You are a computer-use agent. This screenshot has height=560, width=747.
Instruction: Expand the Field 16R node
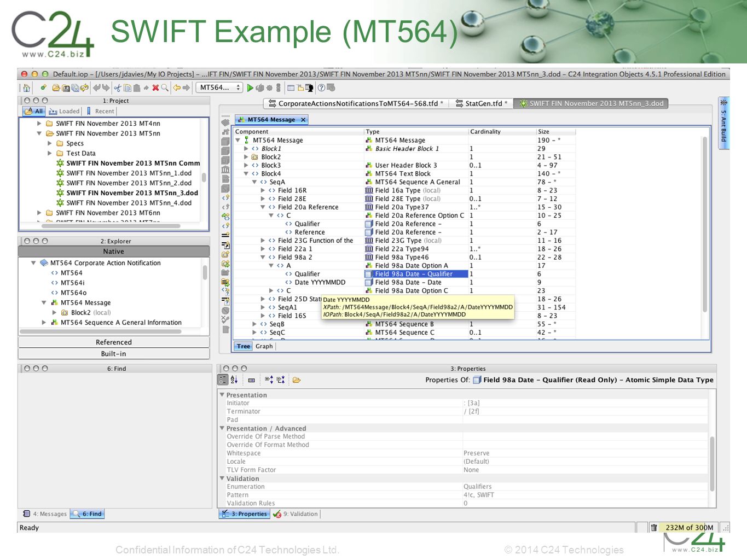pos(263,190)
